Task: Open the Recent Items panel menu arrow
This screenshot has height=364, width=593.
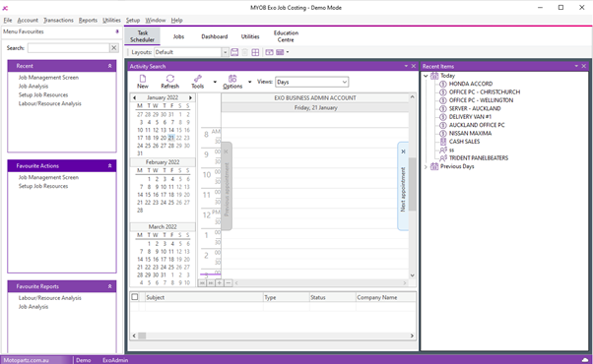Action: click(x=576, y=66)
